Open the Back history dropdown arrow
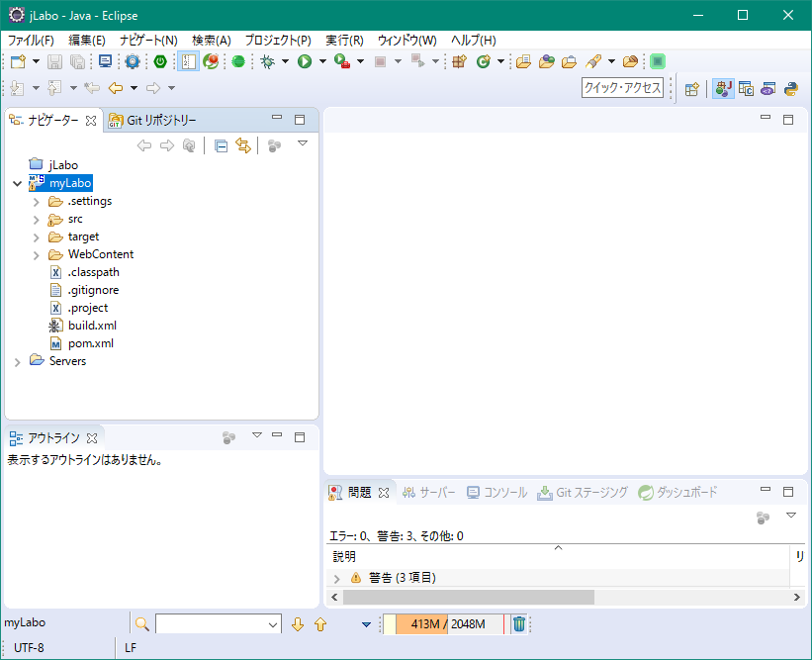 point(135,88)
